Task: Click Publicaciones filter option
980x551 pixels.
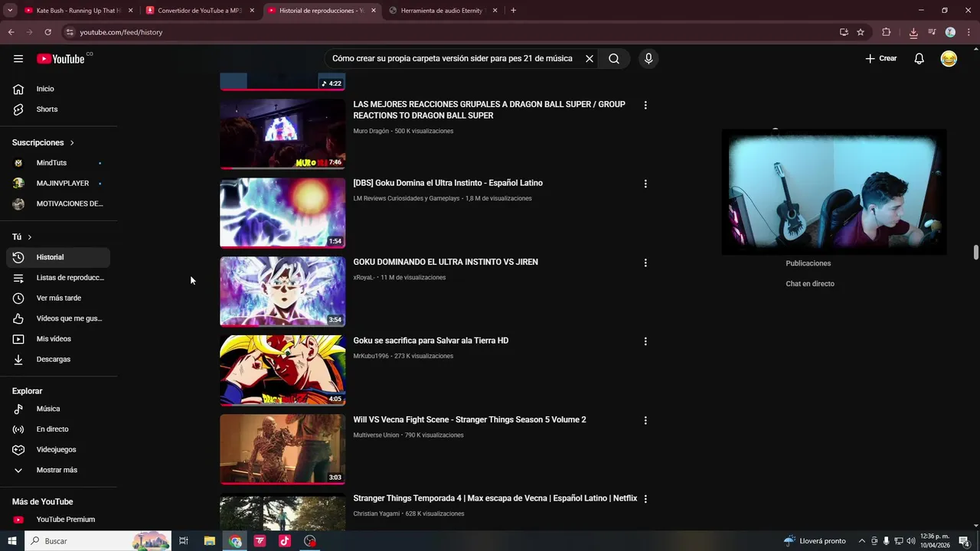Action: point(808,263)
